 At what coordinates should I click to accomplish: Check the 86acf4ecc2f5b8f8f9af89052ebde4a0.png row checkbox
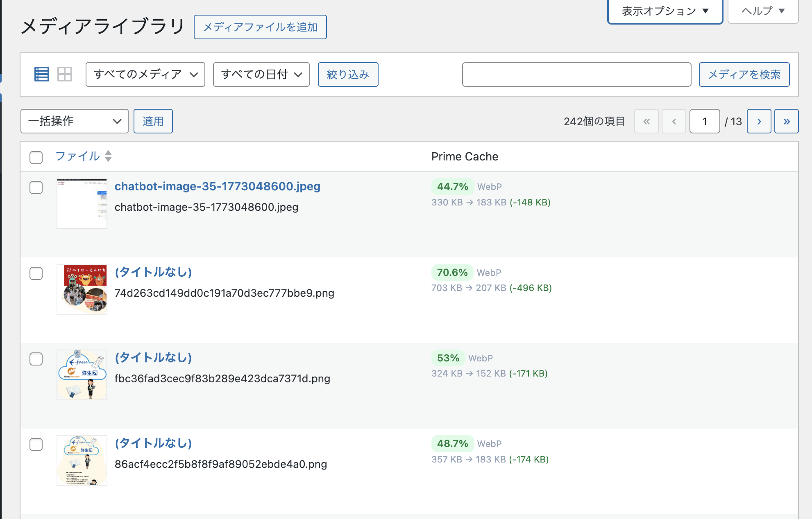click(x=36, y=445)
